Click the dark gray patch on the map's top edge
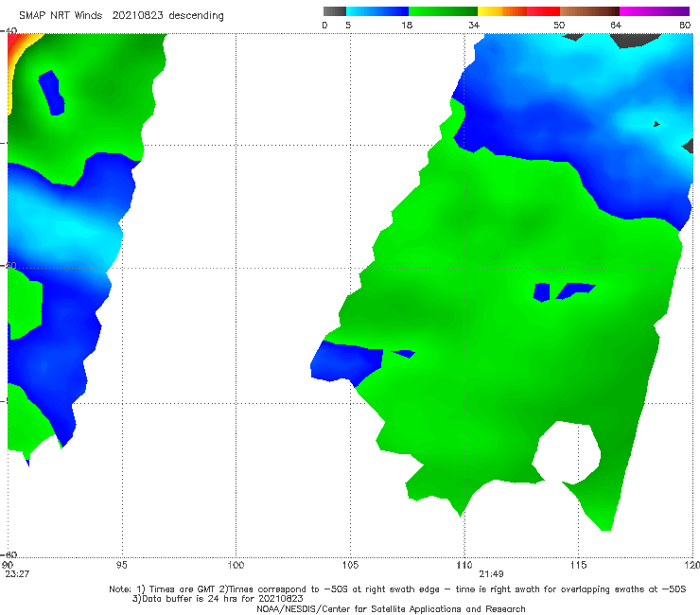Screen dimensions: 700x615 click(x=634, y=40)
